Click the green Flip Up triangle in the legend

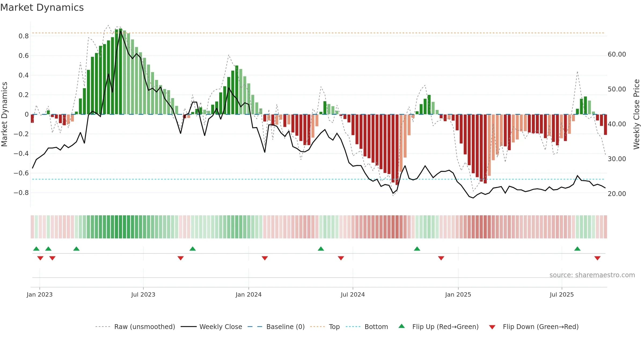402,326
